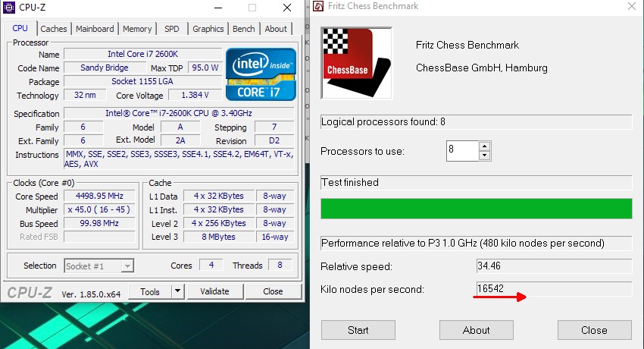Screen dimensions: 644x349
Task: Click the Processors to use input field
Action: tap(463, 151)
